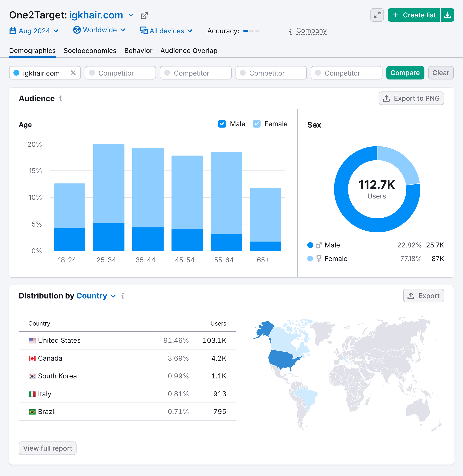Click the globe icon next to Worldwide
Viewport: 463px width, 476px height.
coord(77,30)
